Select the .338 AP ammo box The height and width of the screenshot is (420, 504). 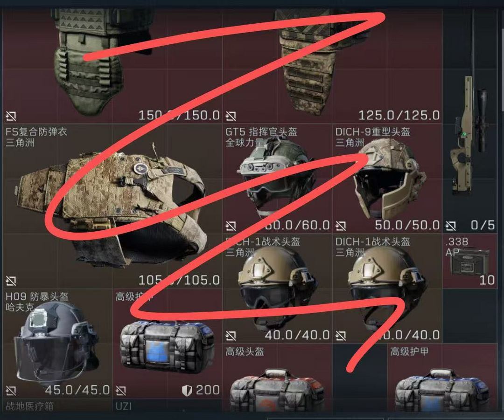(x=470, y=261)
